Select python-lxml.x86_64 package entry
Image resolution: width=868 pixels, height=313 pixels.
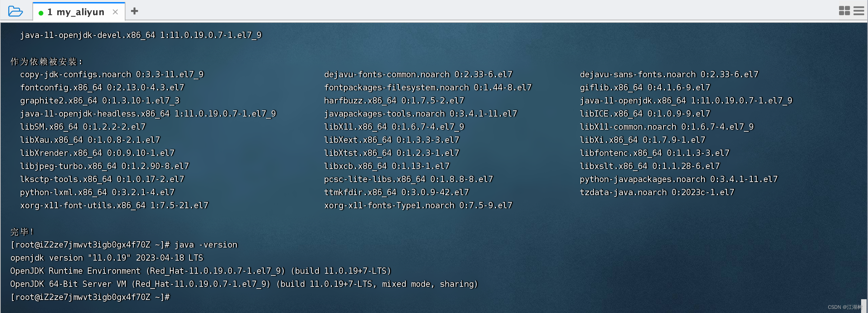coord(98,192)
